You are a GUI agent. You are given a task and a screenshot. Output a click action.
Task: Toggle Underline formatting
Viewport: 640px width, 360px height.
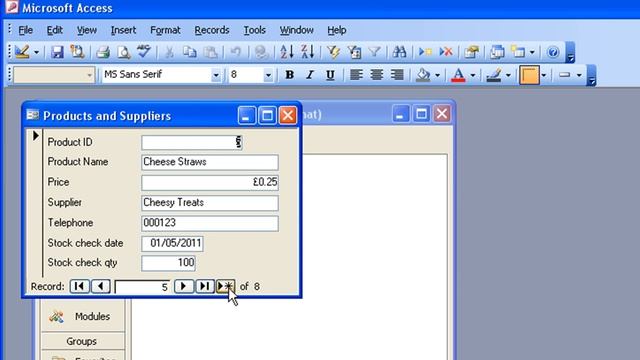tap(330, 75)
